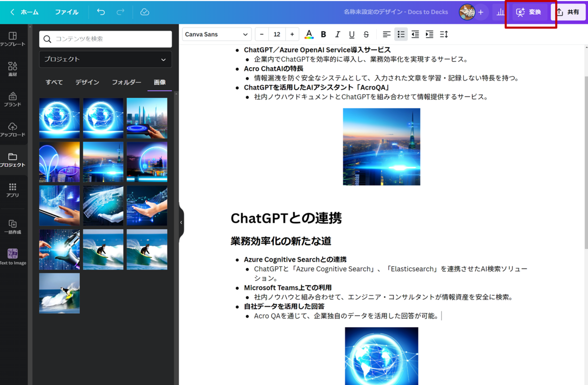
Task: Click the ChatGPTとの連携 heading
Action: click(286, 218)
